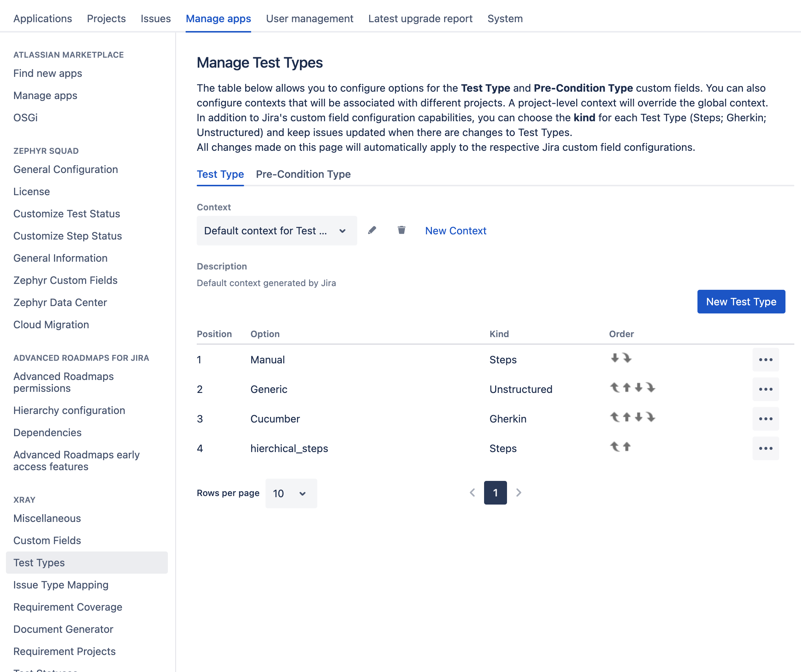Viewport: 801px width, 672px height.
Task: Open Requirement Projects
Action: (x=64, y=651)
